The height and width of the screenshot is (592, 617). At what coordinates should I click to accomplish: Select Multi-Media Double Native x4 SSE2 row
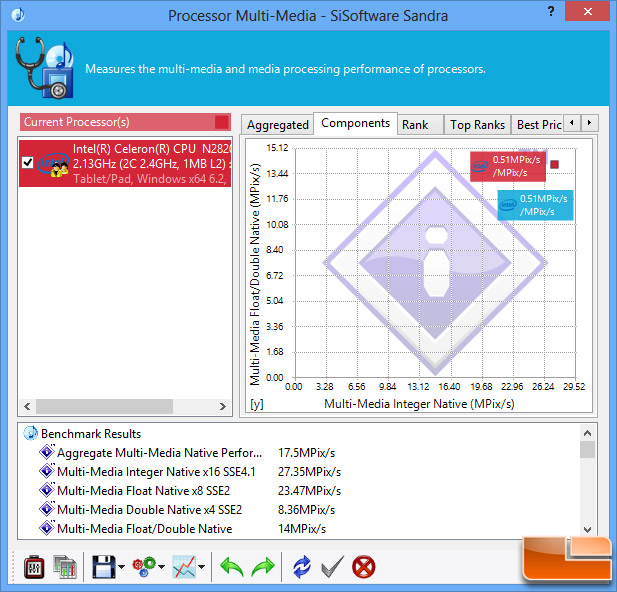pyautogui.click(x=150, y=510)
